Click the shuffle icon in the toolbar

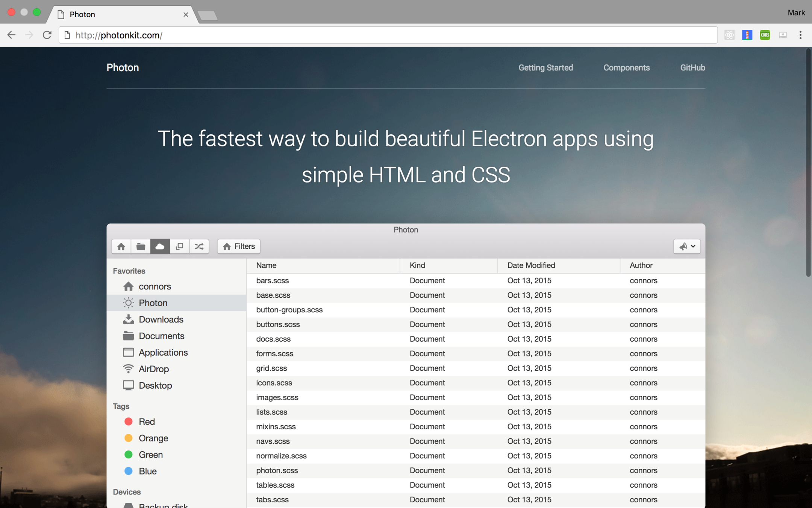pyautogui.click(x=199, y=246)
